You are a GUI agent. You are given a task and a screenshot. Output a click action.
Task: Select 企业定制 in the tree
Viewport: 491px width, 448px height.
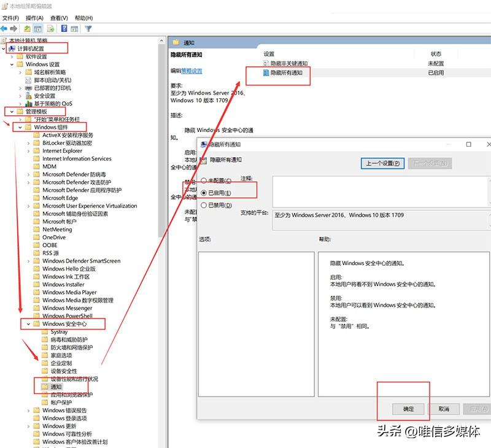point(61,363)
